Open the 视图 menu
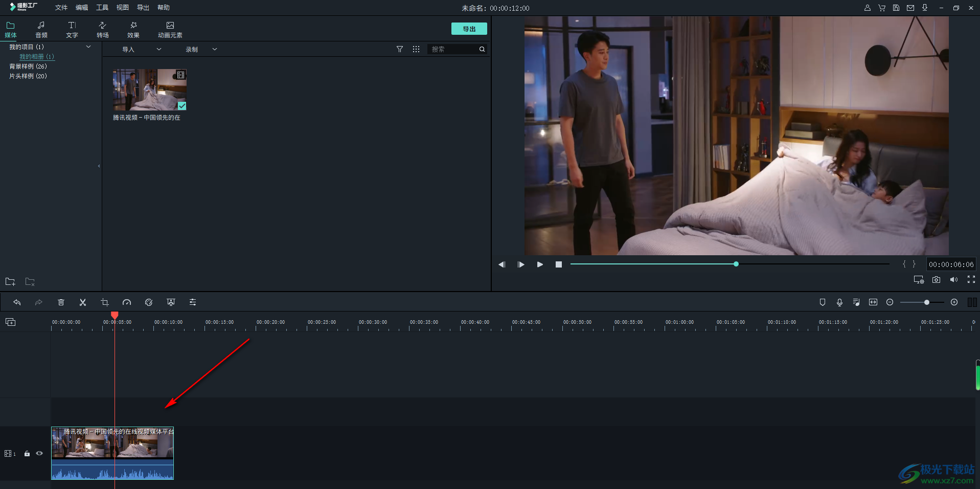 [123, 8]
